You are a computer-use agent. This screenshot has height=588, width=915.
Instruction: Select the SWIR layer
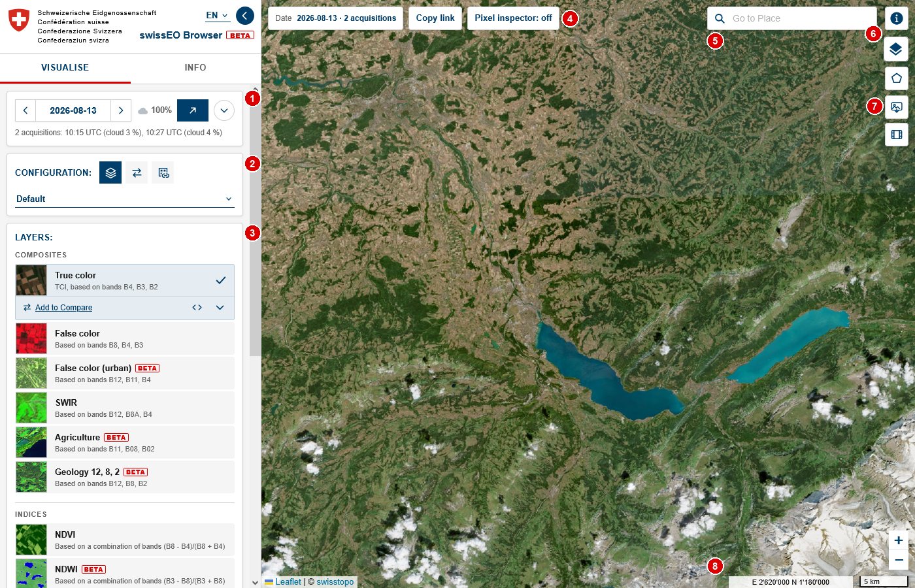125,408
